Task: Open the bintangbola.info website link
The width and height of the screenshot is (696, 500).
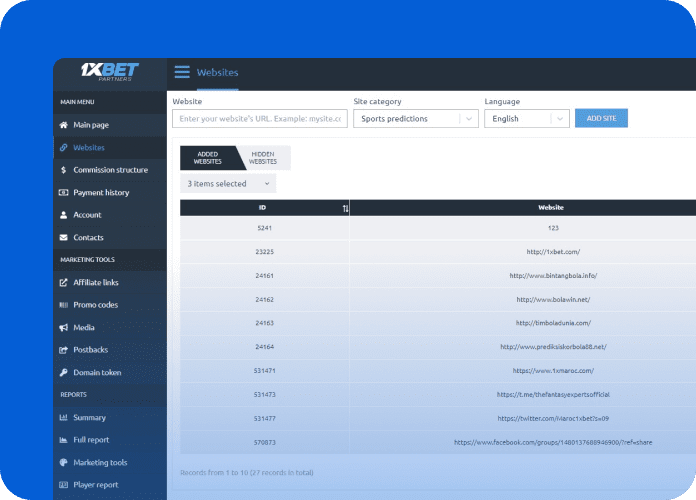Action: pos(552,275)
